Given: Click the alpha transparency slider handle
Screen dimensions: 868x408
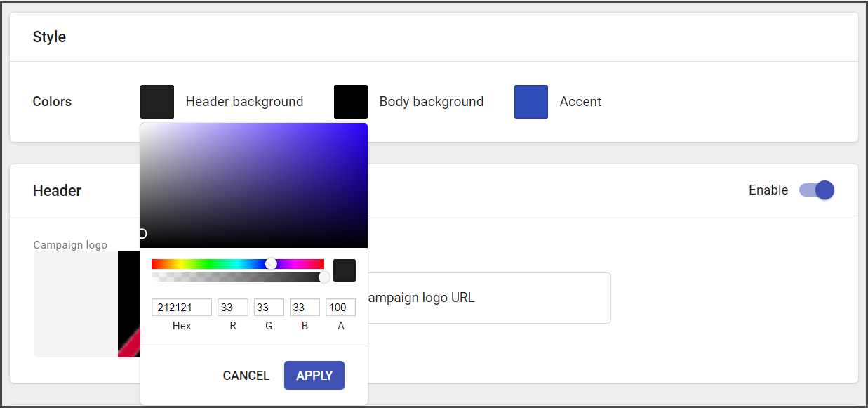Looking at the screenshot, I should (x=324, y=277).
